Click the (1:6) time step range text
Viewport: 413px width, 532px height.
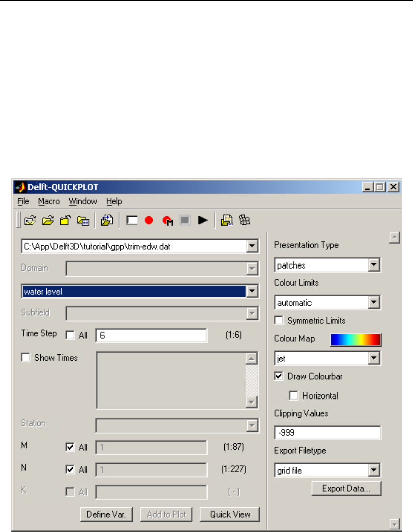pyautogui.click(x=234, y=335)
